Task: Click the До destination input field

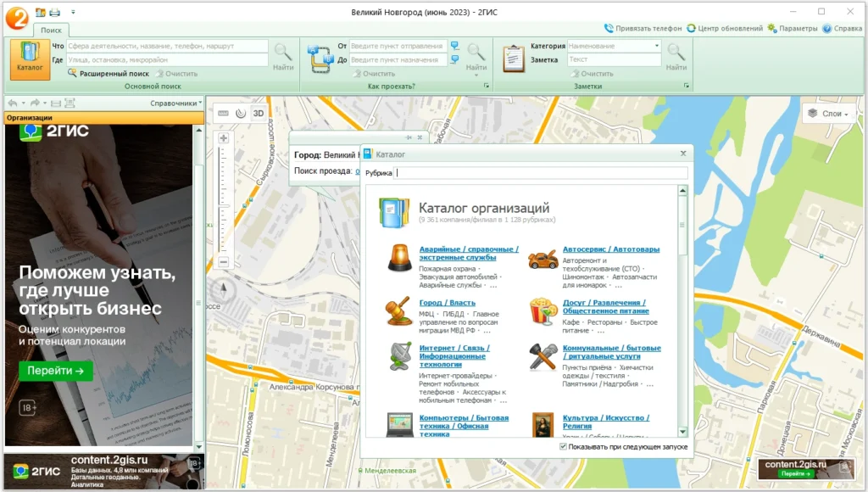Action: [398, 59]
